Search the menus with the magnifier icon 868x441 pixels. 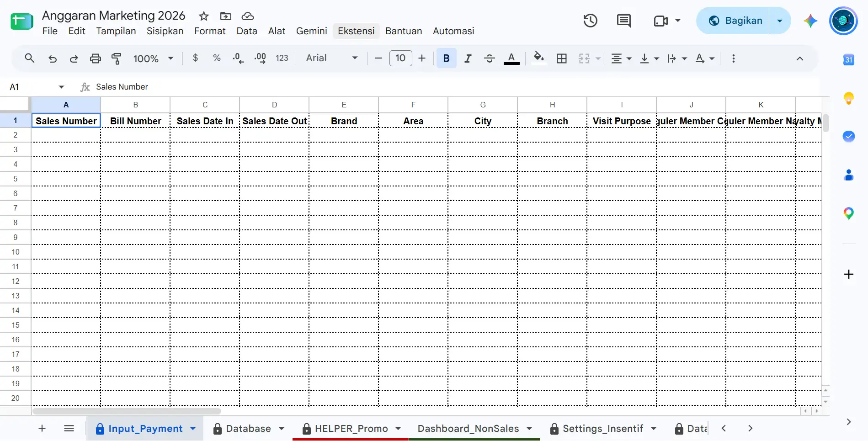(30, 58)
